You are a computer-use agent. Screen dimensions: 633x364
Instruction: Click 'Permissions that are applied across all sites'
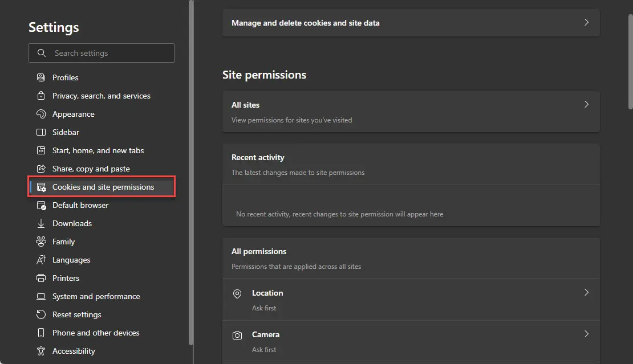tap(297, 267)
